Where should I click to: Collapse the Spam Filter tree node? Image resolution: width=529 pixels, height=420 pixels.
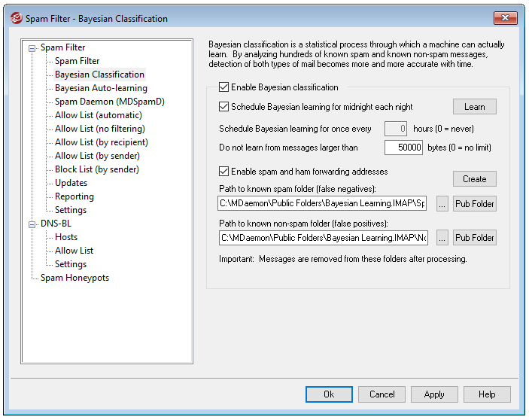point(32,48)
